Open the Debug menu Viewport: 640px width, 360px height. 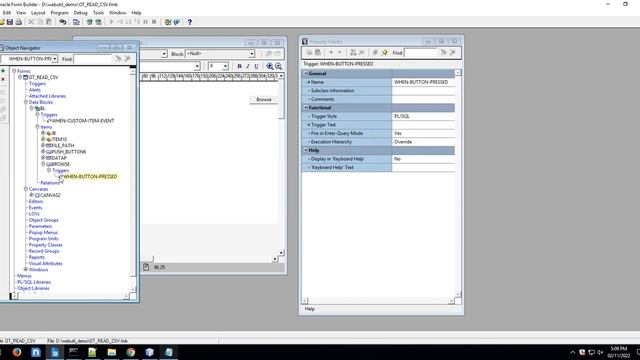(80, 13)
